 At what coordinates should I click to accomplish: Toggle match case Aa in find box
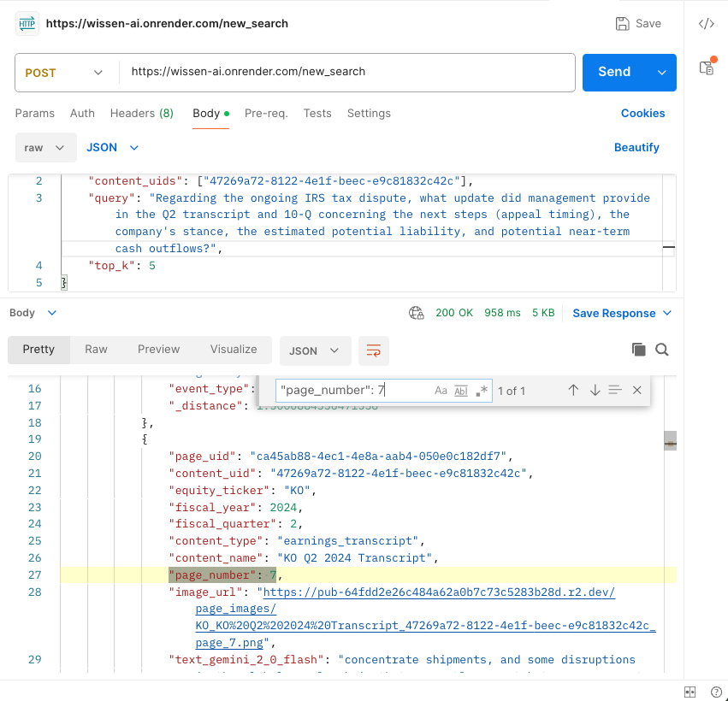coord(441,391)
